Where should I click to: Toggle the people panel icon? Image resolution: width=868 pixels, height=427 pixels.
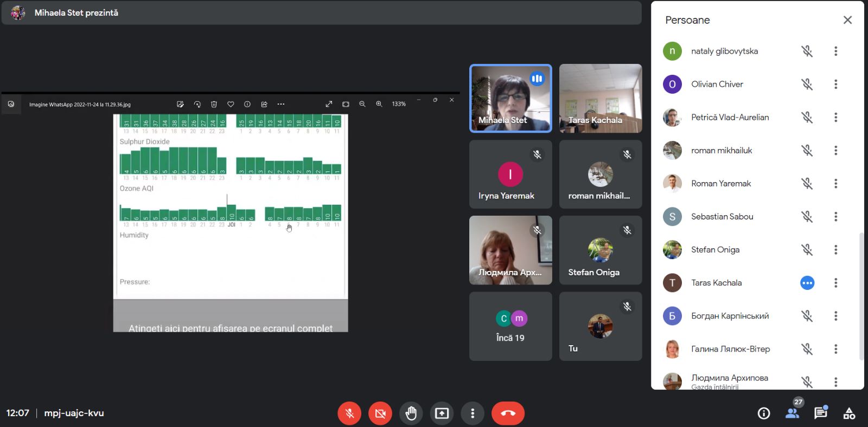point(792,413)
